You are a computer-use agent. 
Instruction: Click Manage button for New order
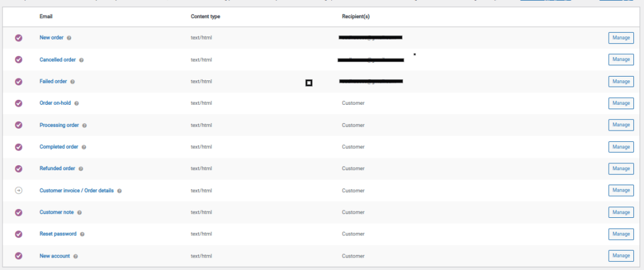pyautogui.click(x=620, y=38)
